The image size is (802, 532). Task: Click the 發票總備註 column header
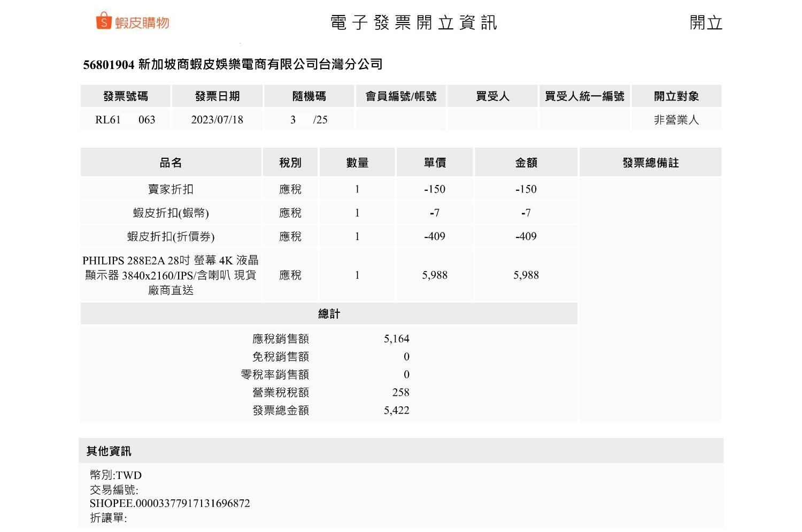[650, 163]
